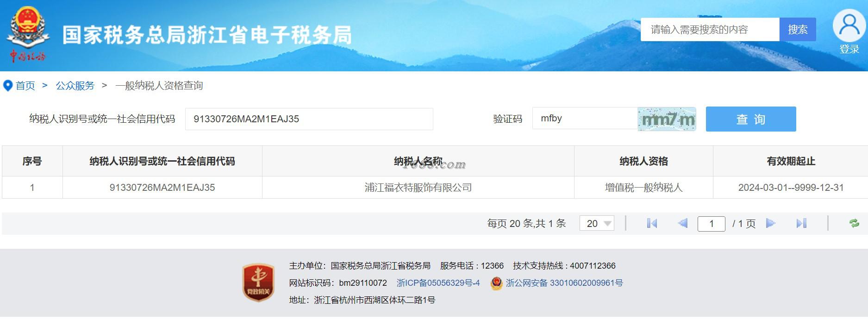Click the 纳税人识别号 table column header
868x327 pixels.
click(162, 161)
